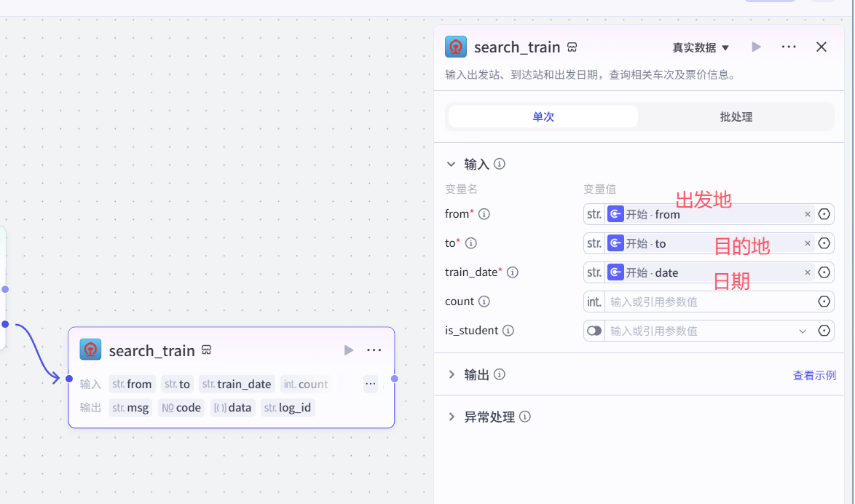Image resolution: width=855 pixels, height=504 pixels.
Task: Show info icon next to count parameter
Action: (484, 302)
